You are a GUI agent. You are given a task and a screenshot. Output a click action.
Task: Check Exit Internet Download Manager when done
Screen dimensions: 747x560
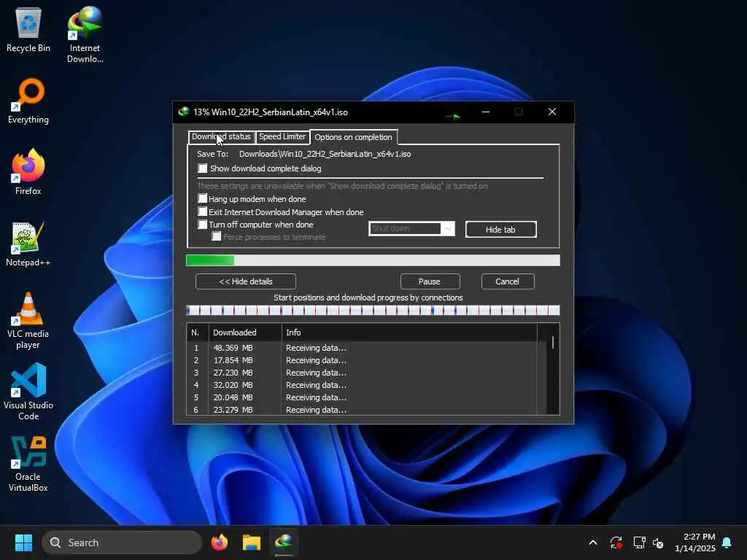(203, 211)
